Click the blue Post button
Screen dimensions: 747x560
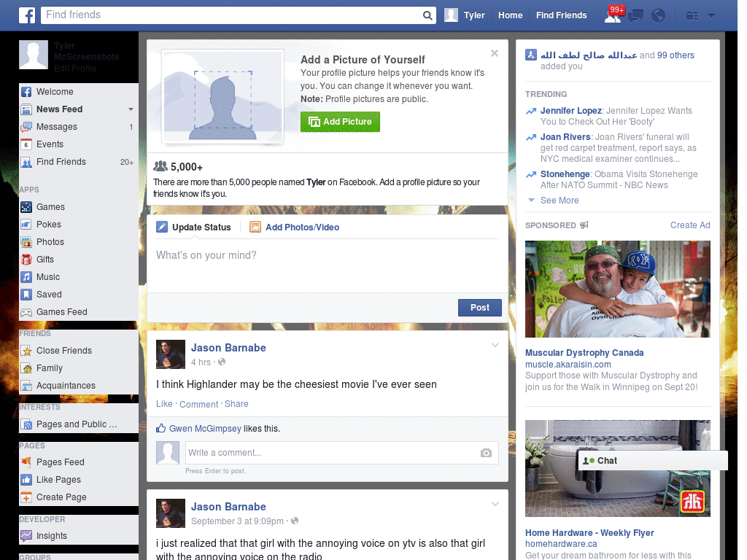(480, 308)
